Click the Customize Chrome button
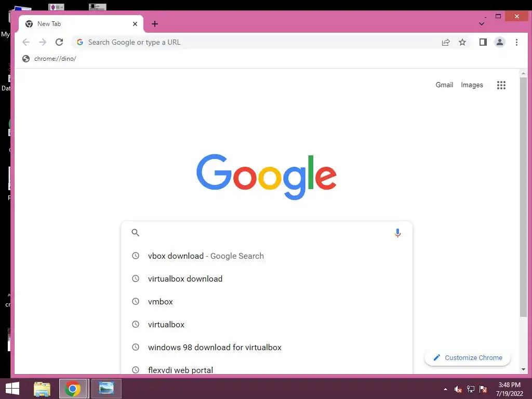Image resolution: width=532 pixels, height=399 pixels. [468, 357]
